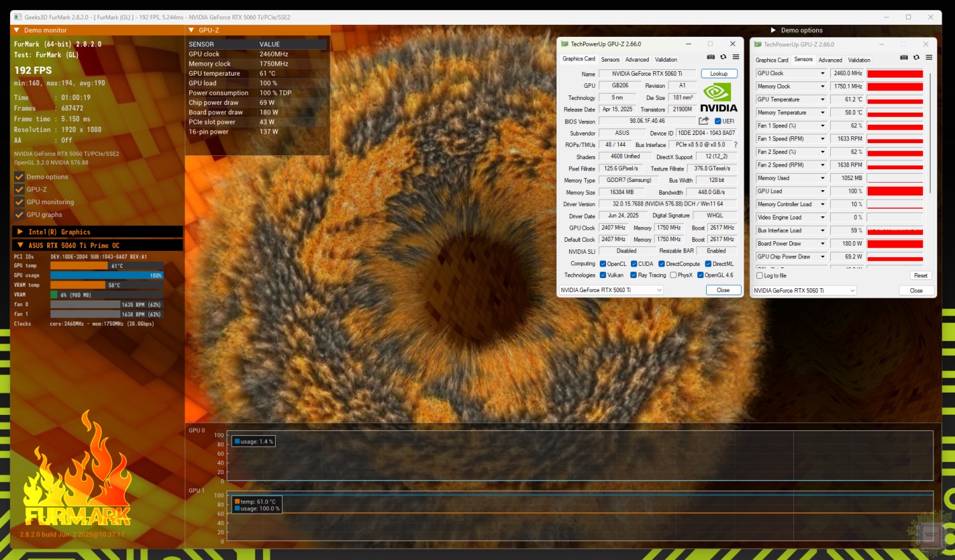Toggle the UEFI checkbox

(x=718, y=121)
